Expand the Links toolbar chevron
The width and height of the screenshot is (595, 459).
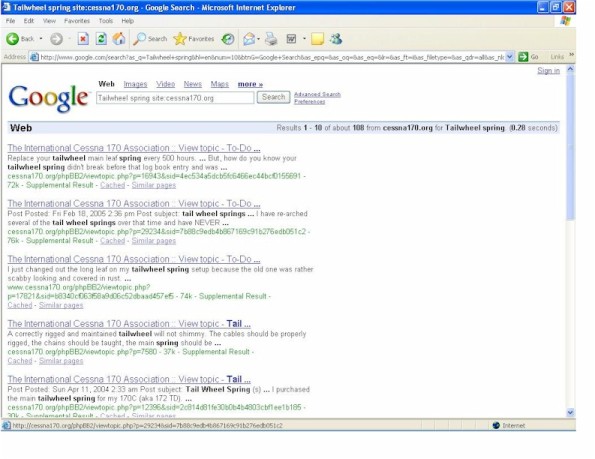[571, 55]
